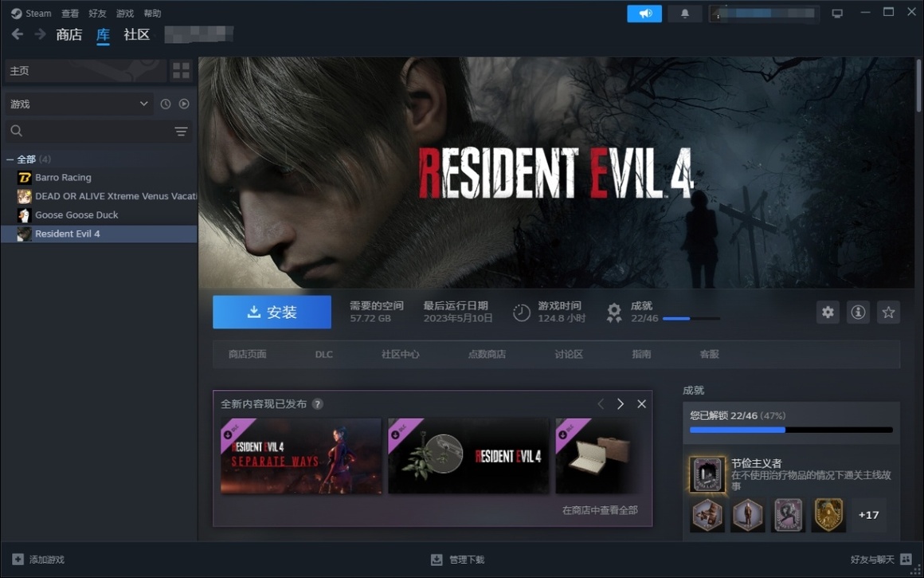Switch to collections grid view icon
The height and width of the screenshot is (578, 924).
click(x=181, y=71)
